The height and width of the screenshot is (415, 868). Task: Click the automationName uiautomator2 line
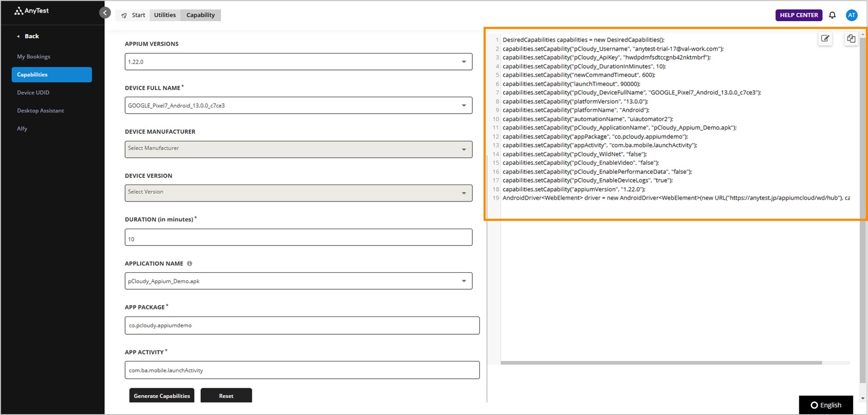[588, 119]
